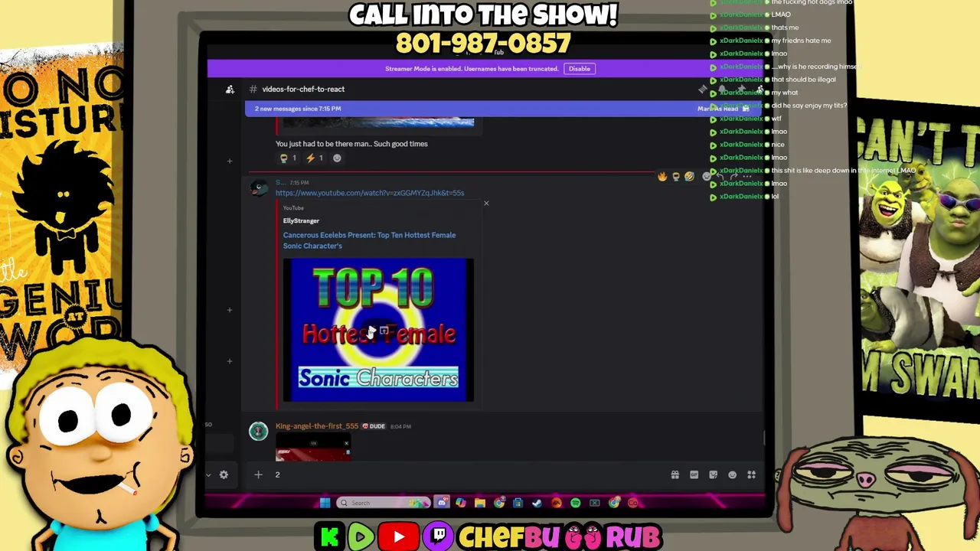Click the Twitch logo in the bottom overlay
This screenshot has height=551, width=980.
(x=439, y=536)
